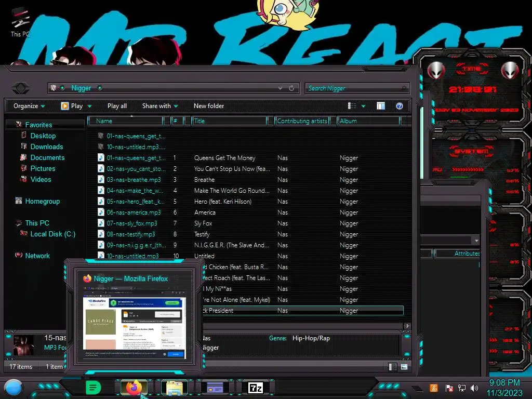This screenshot has width=532, height=399.
Task: Click the hexagonal back navigation button in Explorer
Action: 20,88
